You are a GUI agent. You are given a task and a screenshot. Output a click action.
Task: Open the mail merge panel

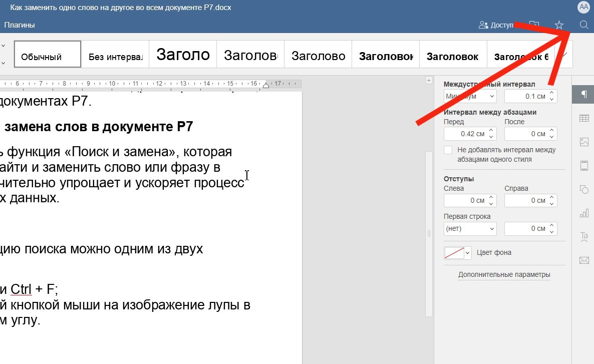[x=584, y=260]
